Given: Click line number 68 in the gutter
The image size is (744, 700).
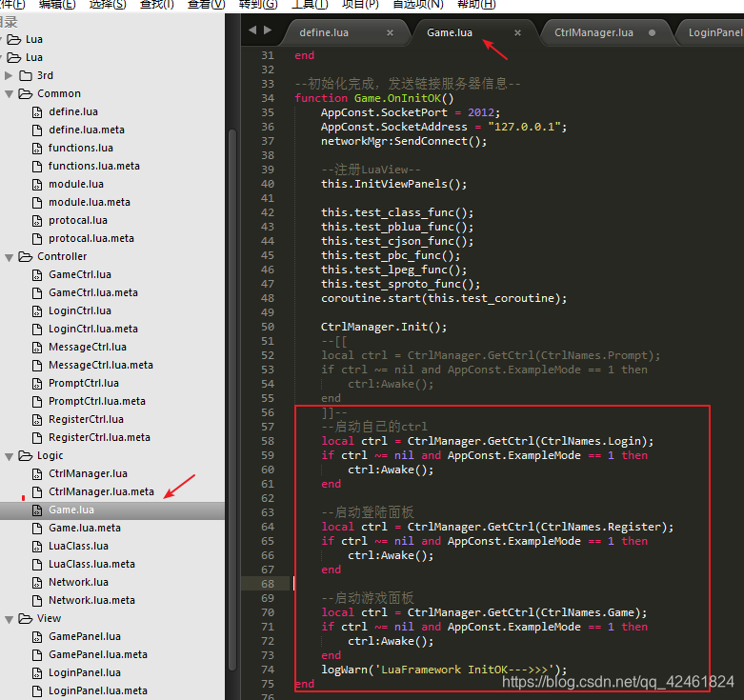Looking at the screenshot, I should [268, 584].
